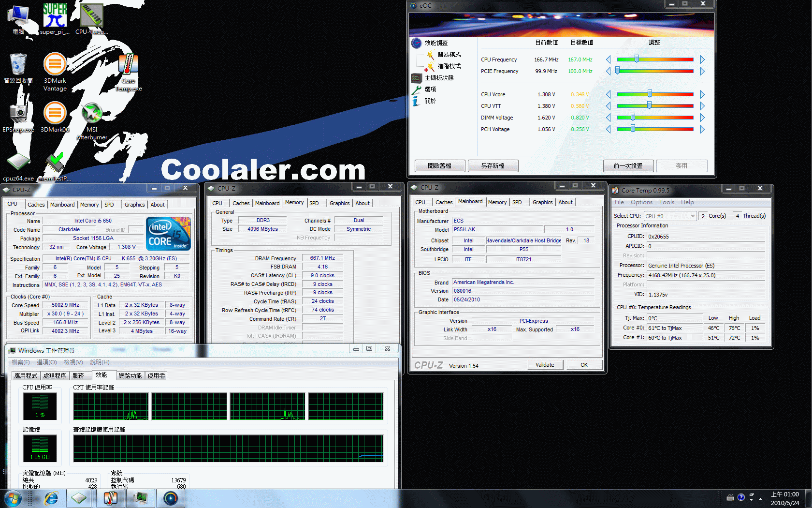Open the Select CPU dropdown in Core Temp
The width and height of the screenshot is (812, 508).
click(x=670, y=216)
